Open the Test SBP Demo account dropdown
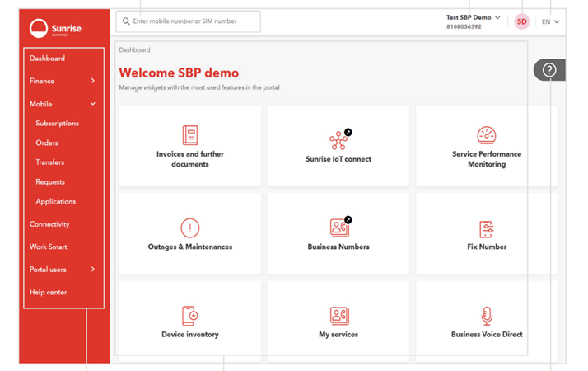This screenshot has width=588, height=371. click(x=473, y=17)
